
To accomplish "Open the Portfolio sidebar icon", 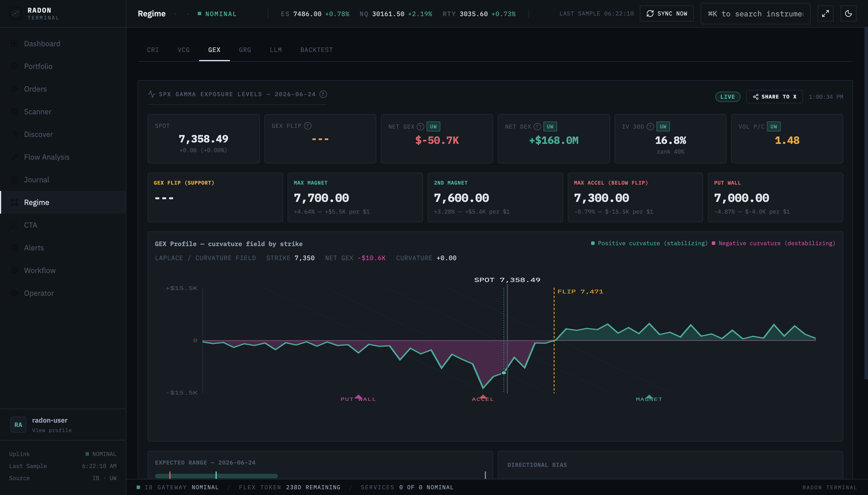I will coord(14,66).
